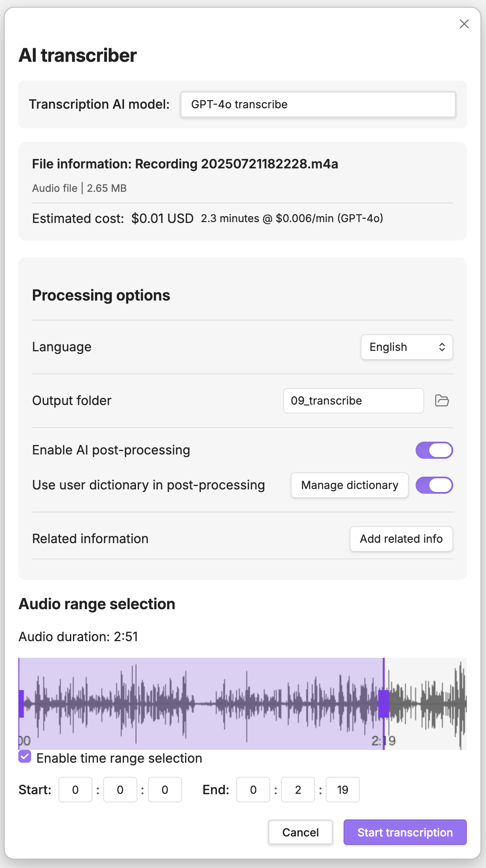Browse for output folder via folder icon

click(x=442, y=401)
